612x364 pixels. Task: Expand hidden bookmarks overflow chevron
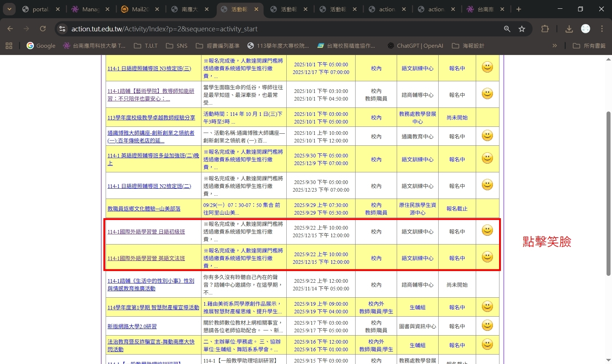coord(554,46)
